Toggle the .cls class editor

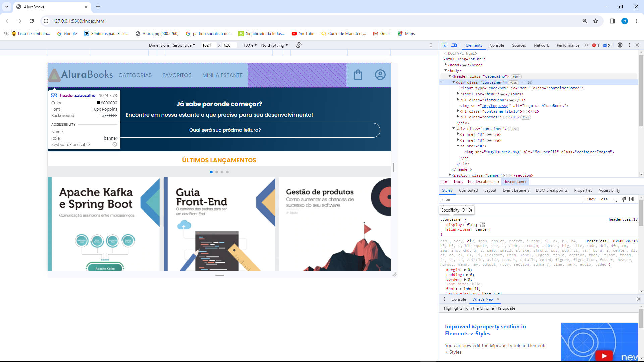pyautogui.click(x=605, y=199)
